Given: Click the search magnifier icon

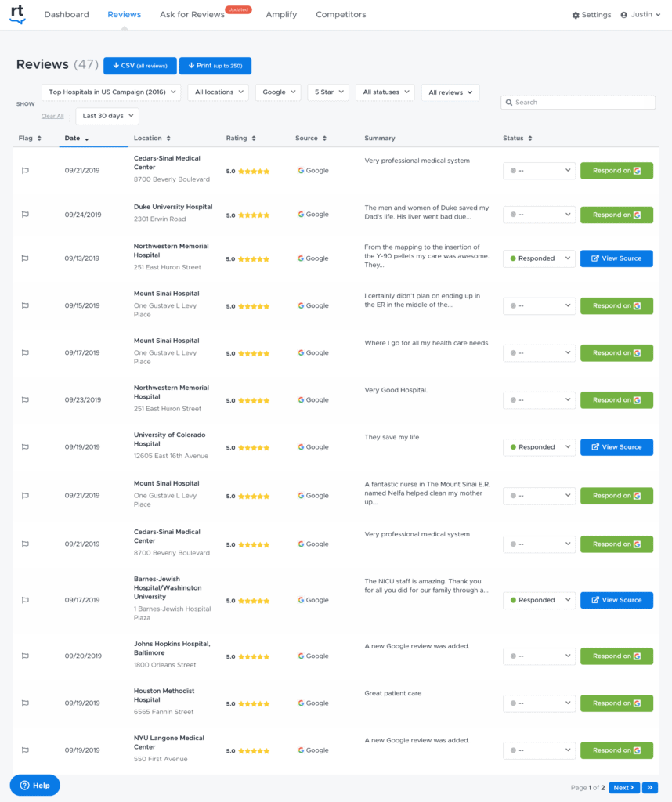Looking at the screenshot, I should point(511,102).
